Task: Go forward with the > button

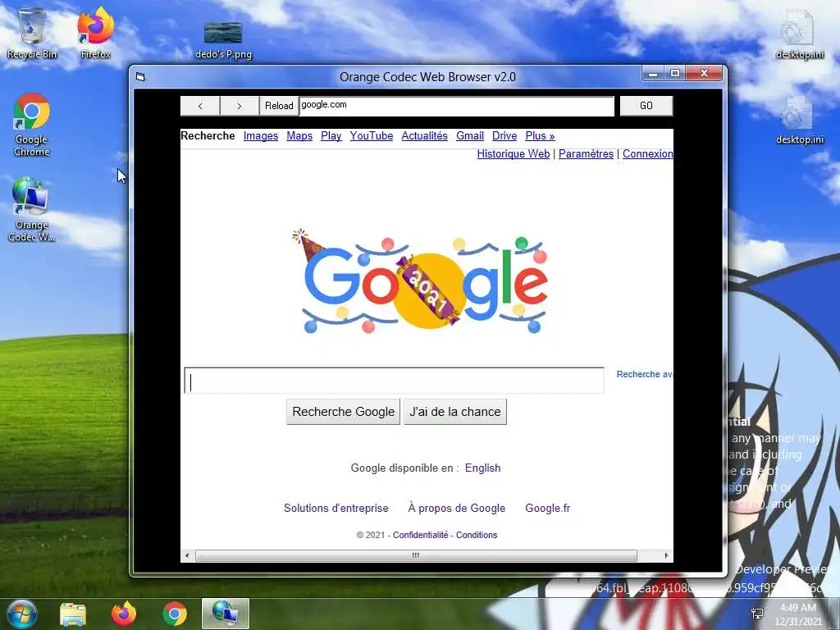Action: (240, 106)
